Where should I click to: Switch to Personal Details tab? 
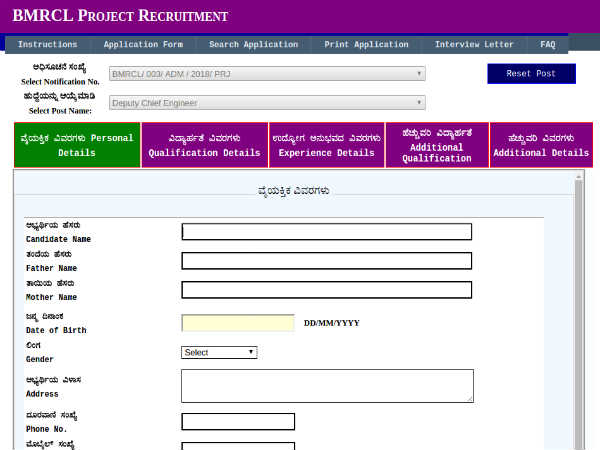point(77,145)
